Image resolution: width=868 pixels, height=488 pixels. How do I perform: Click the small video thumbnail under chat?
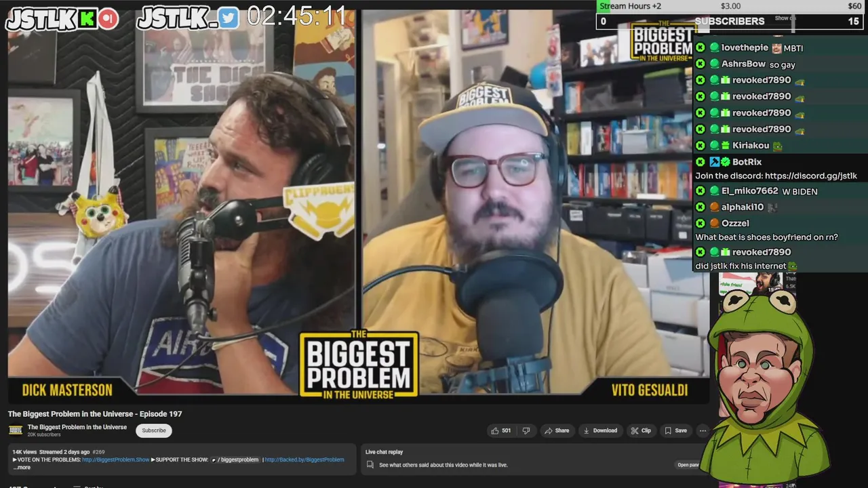751,283
